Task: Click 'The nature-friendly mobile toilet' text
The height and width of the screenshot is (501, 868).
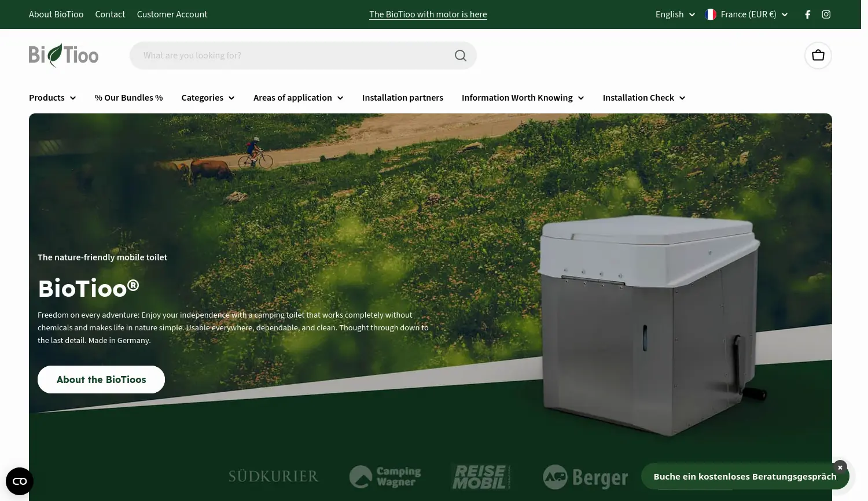Action: tap(102, 257)
